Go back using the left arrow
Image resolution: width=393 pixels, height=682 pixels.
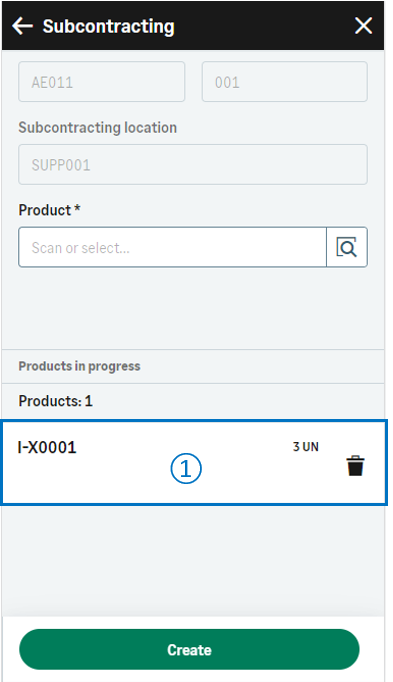[23, 26]
